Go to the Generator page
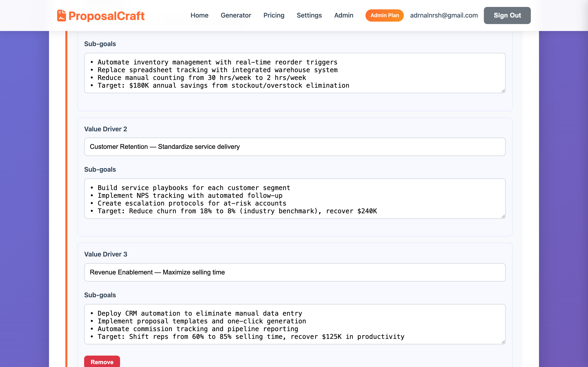 click(x=236, y=15)
